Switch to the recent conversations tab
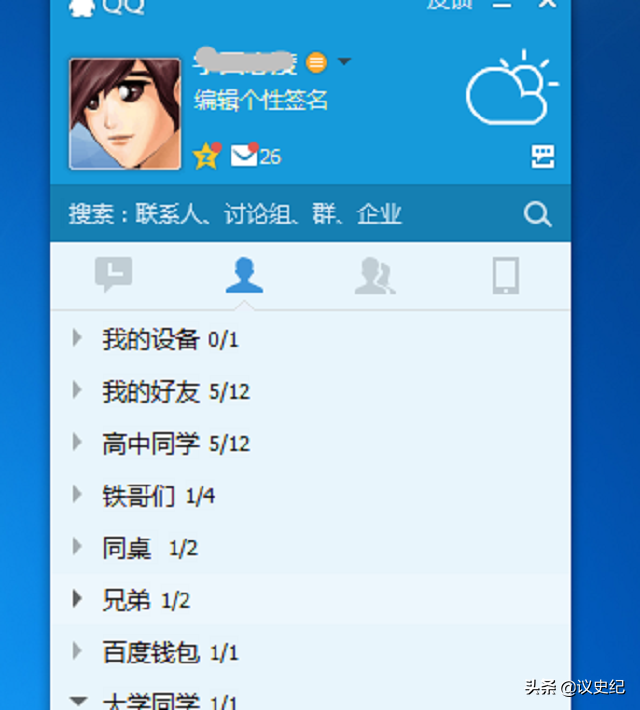This screenshot has height=710, width=640. click(114, 274)
